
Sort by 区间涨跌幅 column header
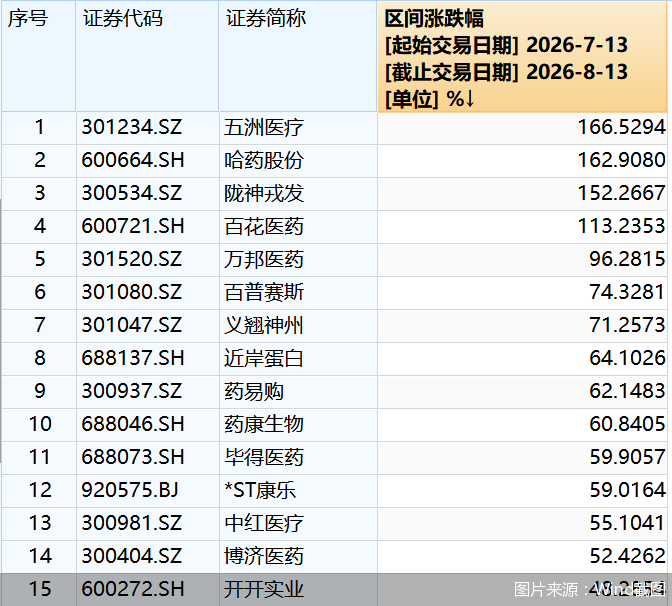pos(522,57)
